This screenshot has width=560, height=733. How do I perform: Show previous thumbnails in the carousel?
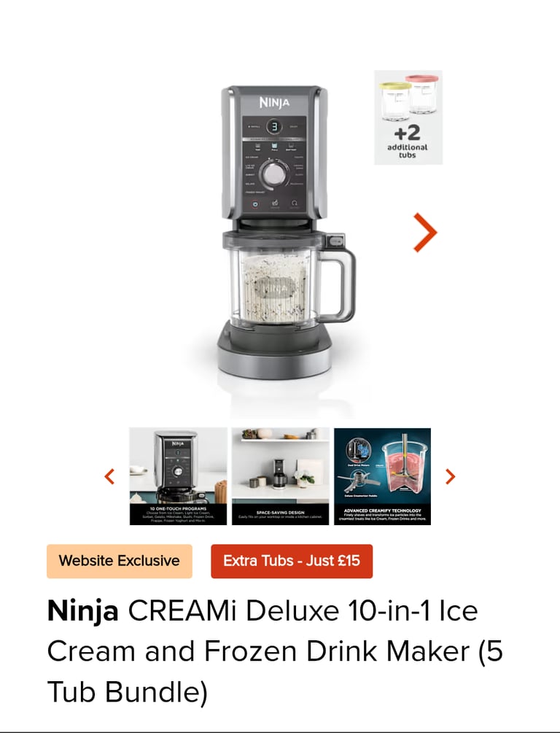pyautogui.click(x=109, y=476)
